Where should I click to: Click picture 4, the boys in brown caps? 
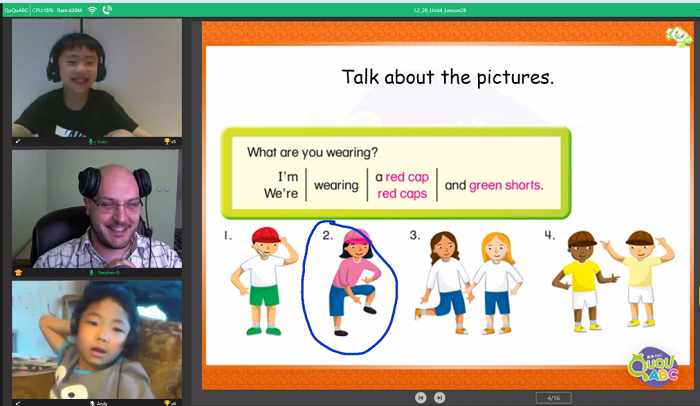coord(612,281)
